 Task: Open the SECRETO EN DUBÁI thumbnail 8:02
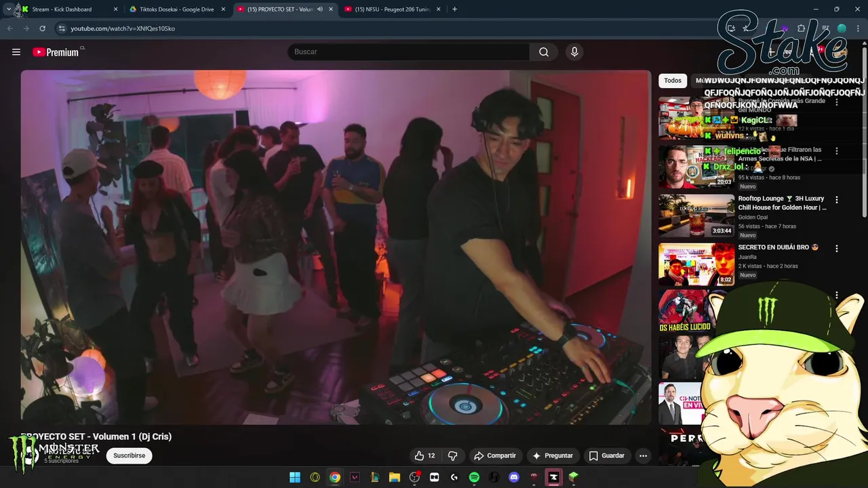click(x=696, y=264)
